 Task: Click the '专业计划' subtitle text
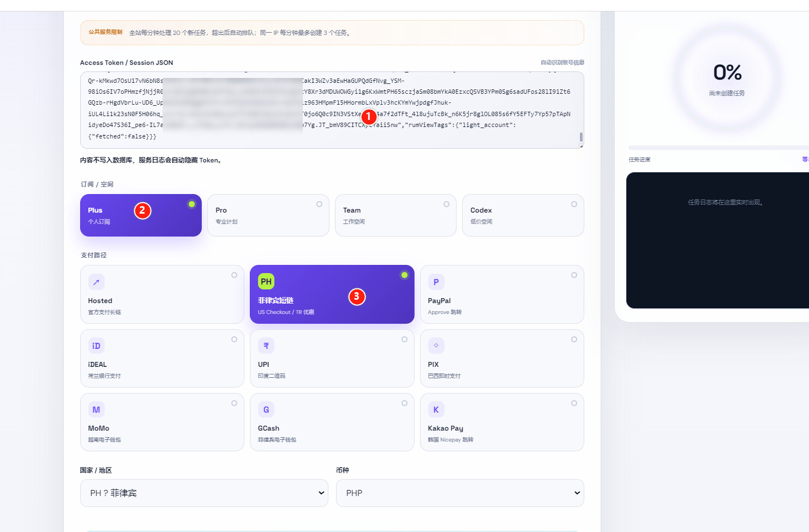click(226, 222)
